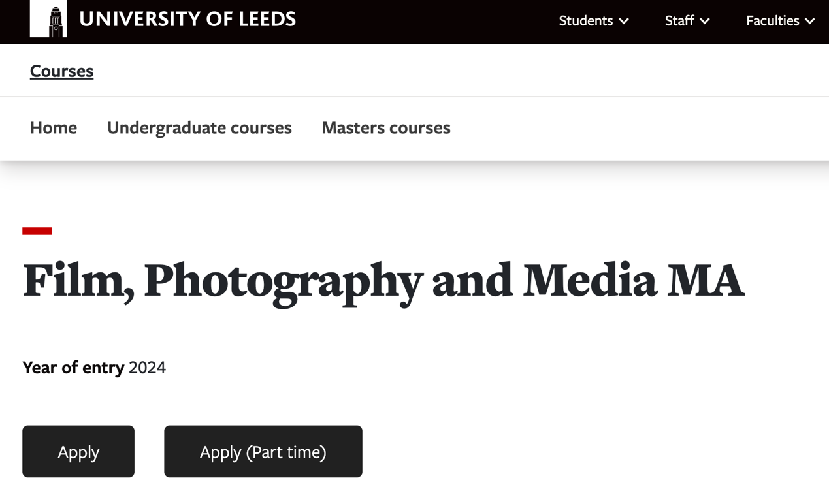Click the Year of entry label
829x504 pixels.
[x=73, y=368]
